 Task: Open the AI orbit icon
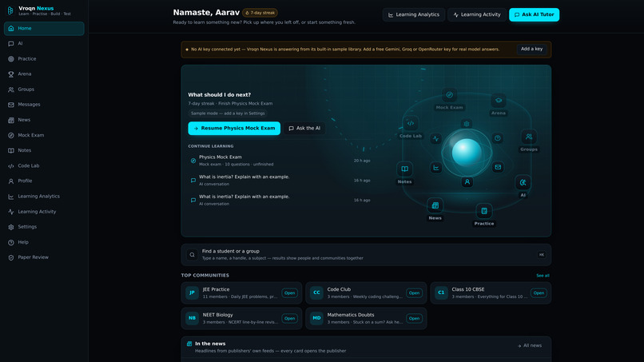pos(523,182)
